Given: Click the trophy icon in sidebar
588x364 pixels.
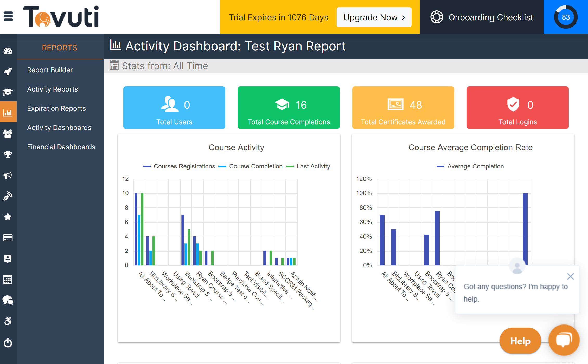Looking at the screenshot, I should (x=8, y=154).
